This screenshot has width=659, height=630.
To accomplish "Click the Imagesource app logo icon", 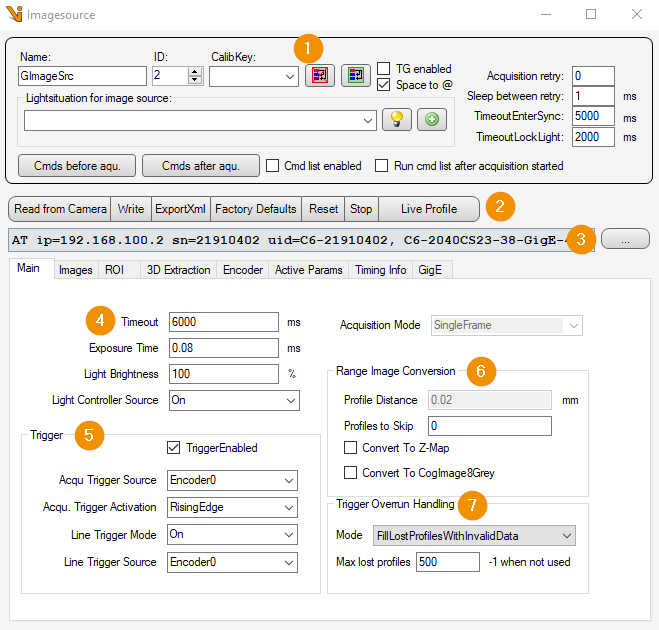I will pyautogui.click(x=14, y=14).
